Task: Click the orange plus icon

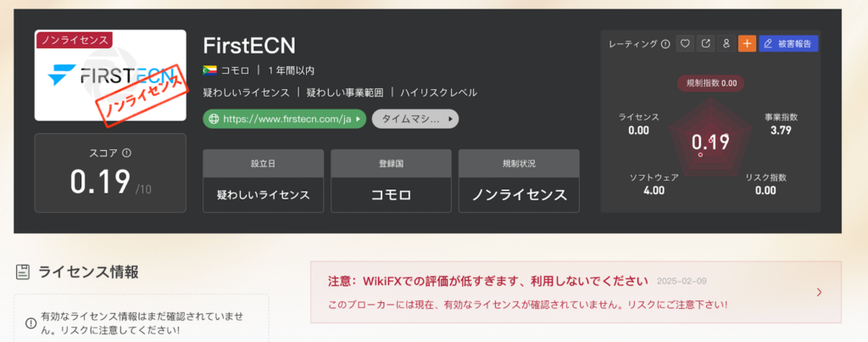Action: (747, 44)
